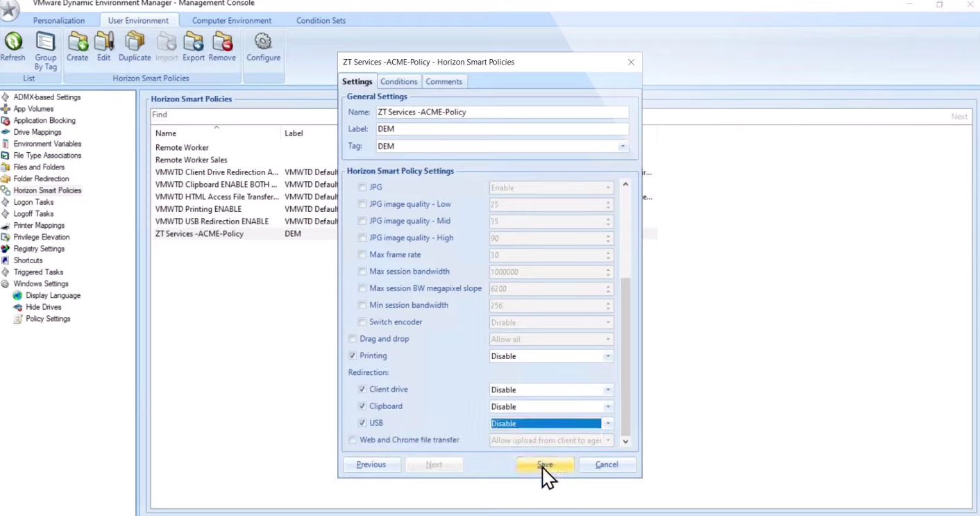Check Max frame rate option
980x516 pixels.
pyautogui.click(x=362, y=255)
